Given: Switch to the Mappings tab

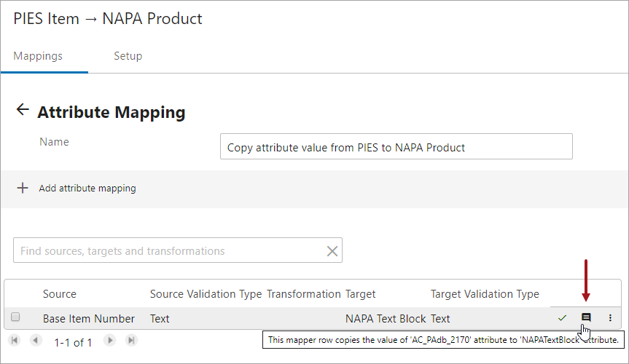Looking at the screenshot, I should 38,56.
